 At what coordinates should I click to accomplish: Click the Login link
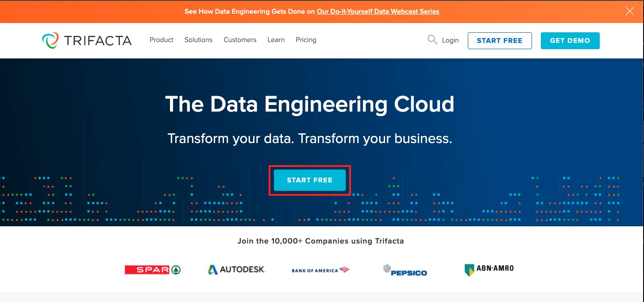[x=451, y=40]
